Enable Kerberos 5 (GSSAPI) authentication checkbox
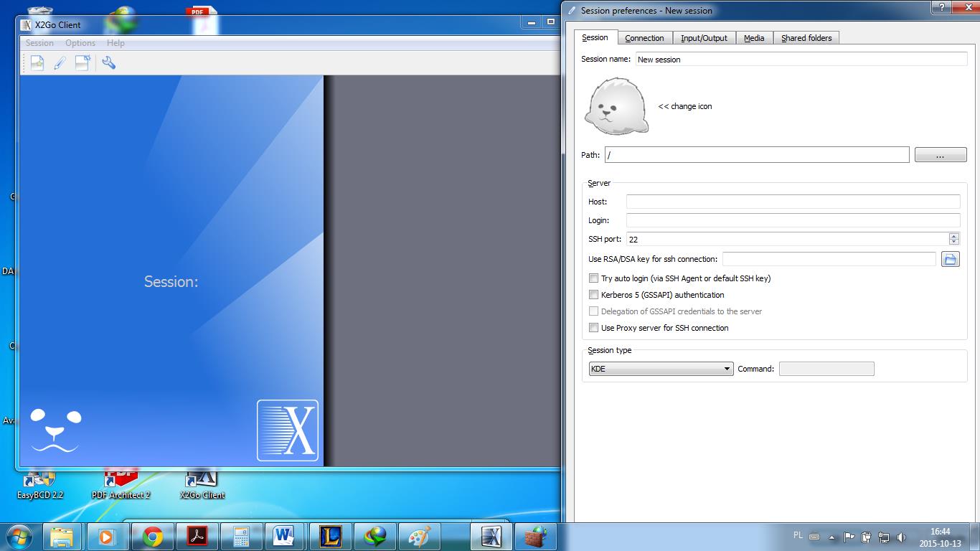Image resolution: width=980 pixels, height=551 pixels. pos(593,295)
